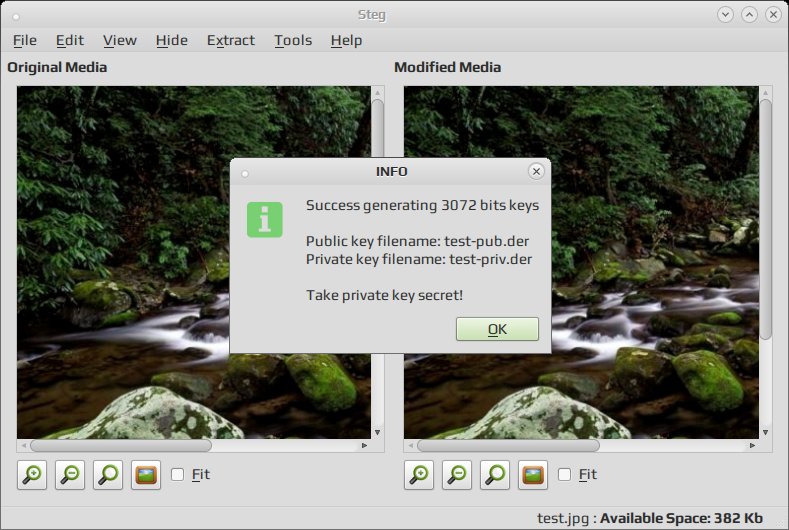This screenshot has width=789, height=530.
Task: Click 'Success generating 3072 bits keys' text
Action: pos(422,205)
